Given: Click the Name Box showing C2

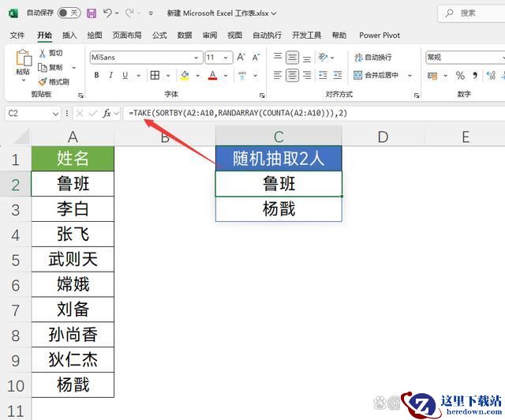Looking at the screenshot, I should pos(28,114).
